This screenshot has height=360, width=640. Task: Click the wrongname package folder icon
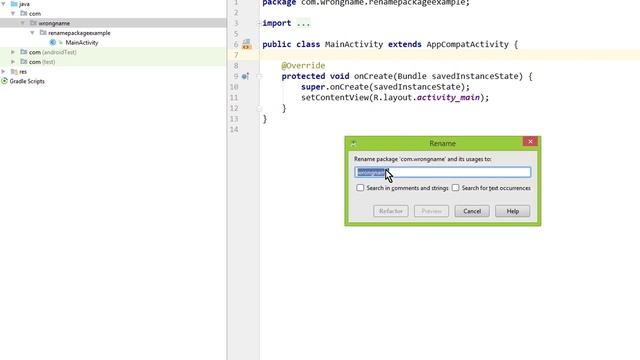33,23
